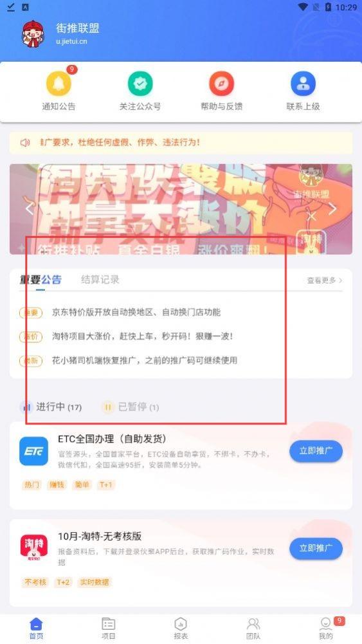Open 帮助与反馈 compass icon

coord(222,84)
